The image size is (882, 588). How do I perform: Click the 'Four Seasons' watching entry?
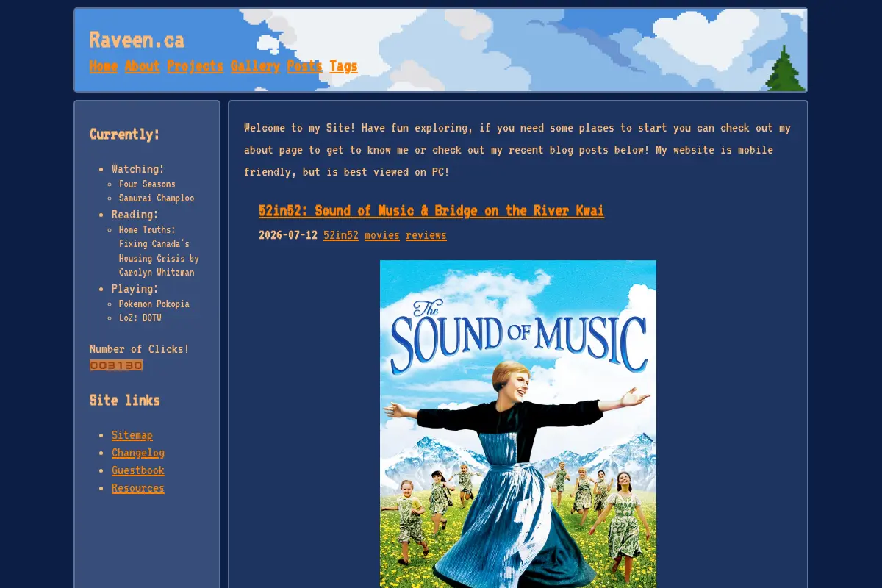[147, 184]
